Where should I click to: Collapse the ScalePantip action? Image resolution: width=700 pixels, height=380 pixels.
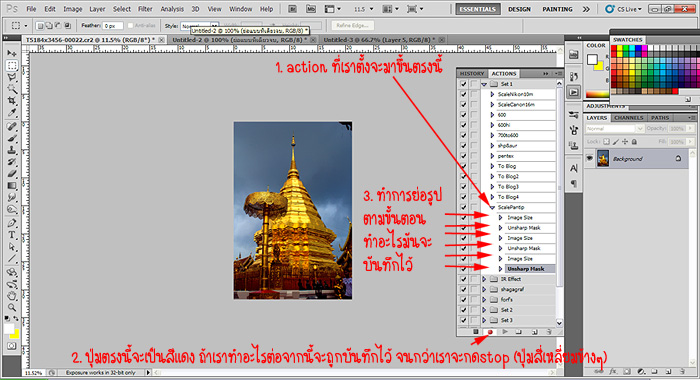tap(492, 207)
